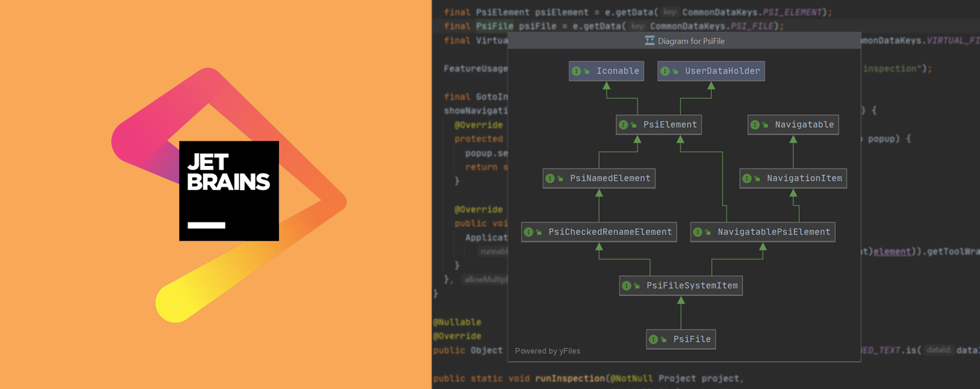
Task: Select the PsiFile node at the diagram bottom
Action: pyautogui.click(x=681, y=339)
